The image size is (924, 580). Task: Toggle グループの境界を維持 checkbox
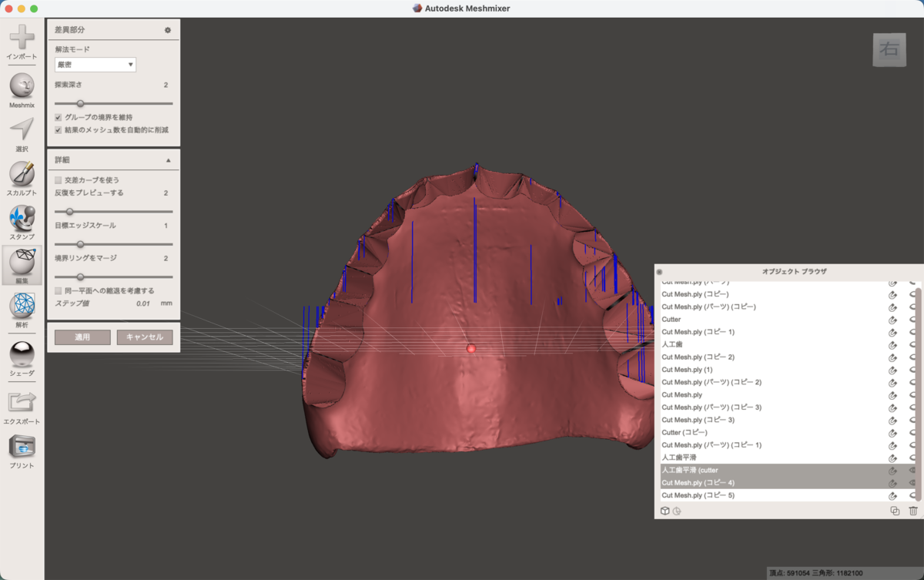(59, 117)
